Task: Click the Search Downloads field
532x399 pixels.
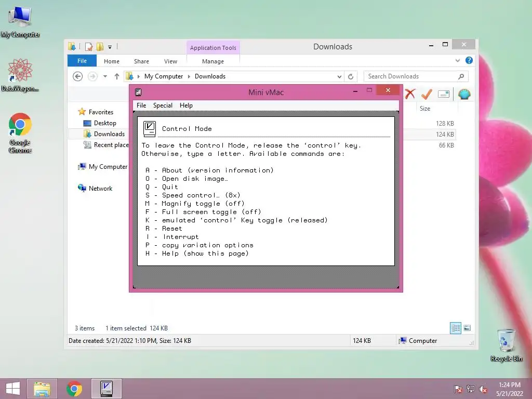Action: (416, 76)
